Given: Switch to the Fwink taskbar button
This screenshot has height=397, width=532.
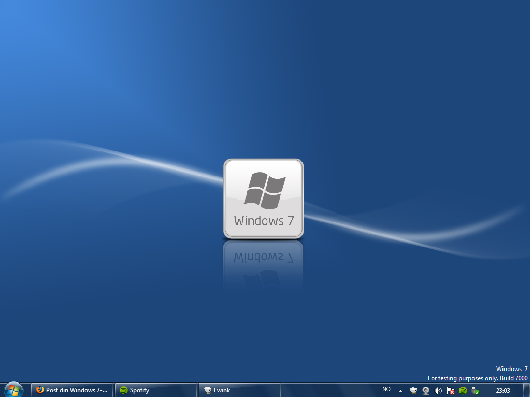Looking at the screenshot, I should click(239, 390).
